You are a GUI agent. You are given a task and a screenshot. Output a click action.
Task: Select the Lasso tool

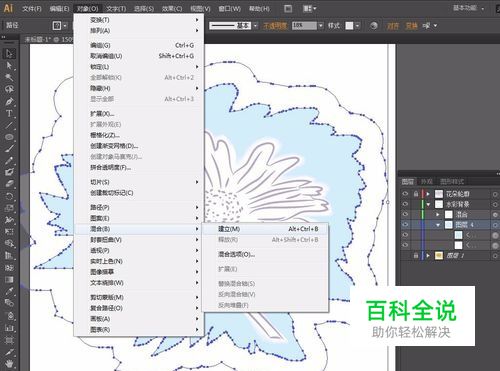(9, 89)
